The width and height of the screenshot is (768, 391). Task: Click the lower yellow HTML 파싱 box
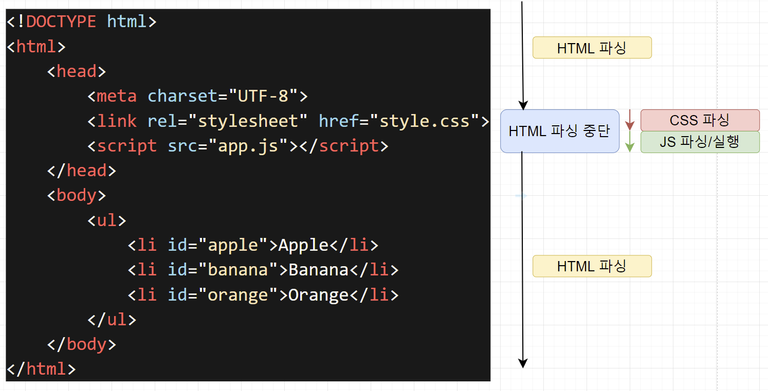pos(592,266)
